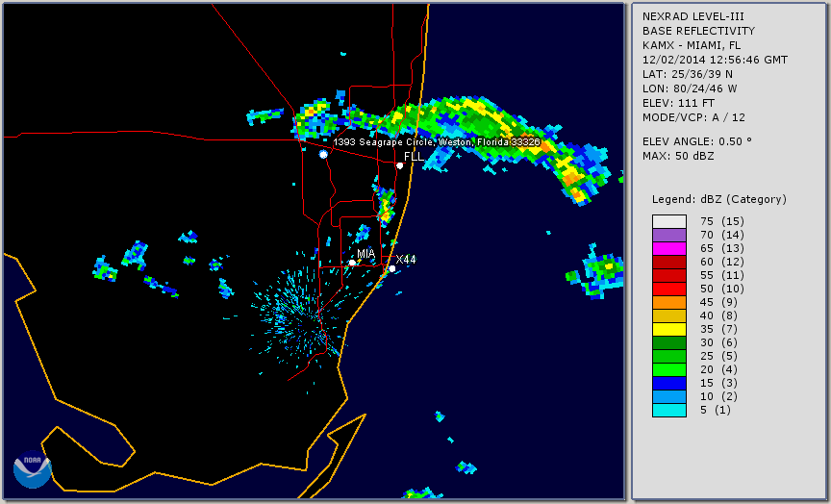Viewport: 831px width, 504px height.
Task: Select the 35 dBZ yellow legend swatch
Action: (x=668, y=329)
